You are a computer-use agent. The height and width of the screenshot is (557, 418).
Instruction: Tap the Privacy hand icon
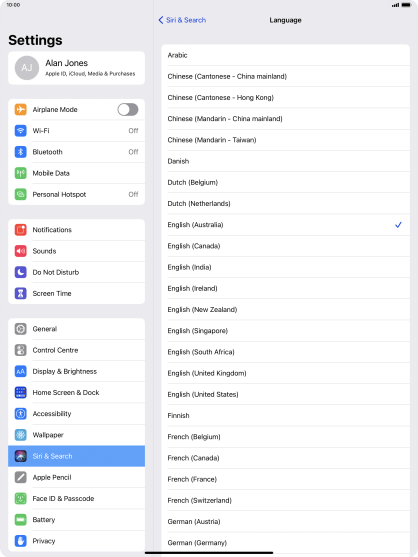coord(21,541)
